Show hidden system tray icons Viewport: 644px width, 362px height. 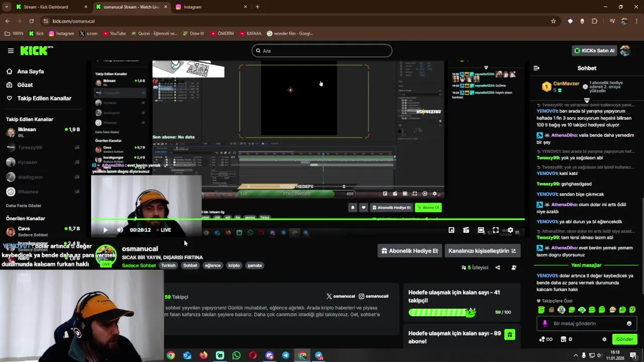[x=576, y=355]
